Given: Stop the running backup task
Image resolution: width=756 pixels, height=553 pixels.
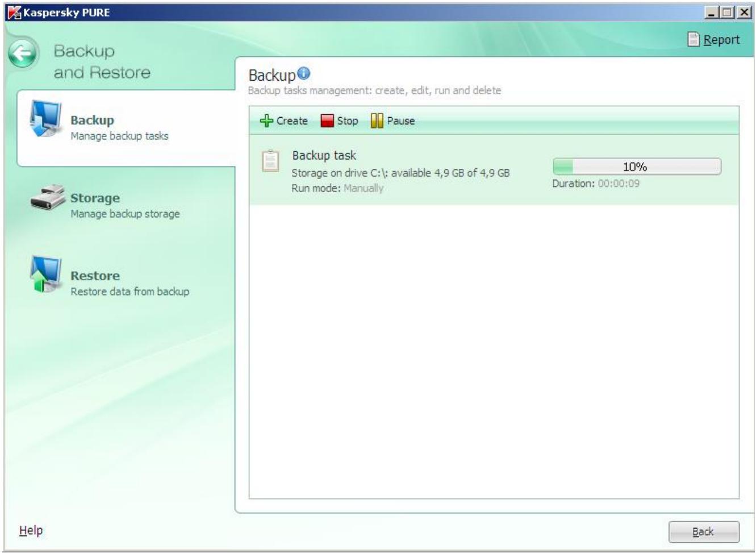Looking at the screenshot, I should [x=340, y=120].
